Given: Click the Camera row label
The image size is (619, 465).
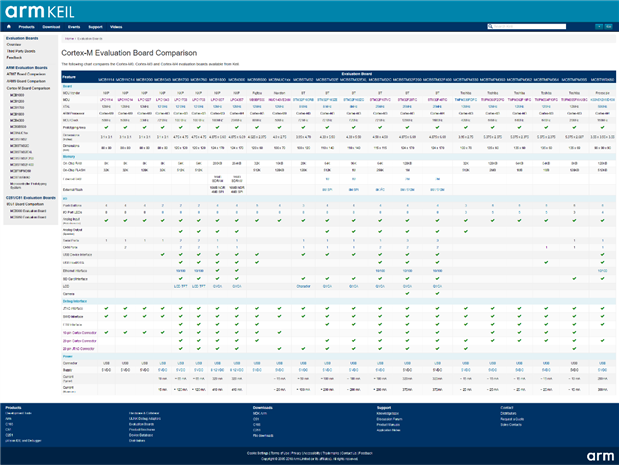Looking at the screenshot, I should (x=69, y=294).
